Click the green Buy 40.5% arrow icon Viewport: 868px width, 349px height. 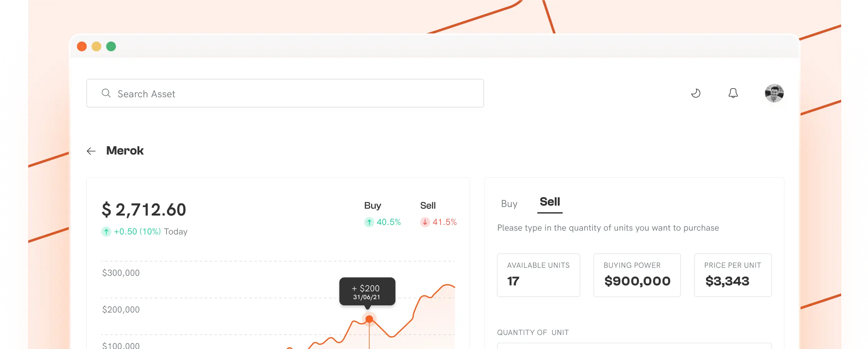[x=369, y=222]
